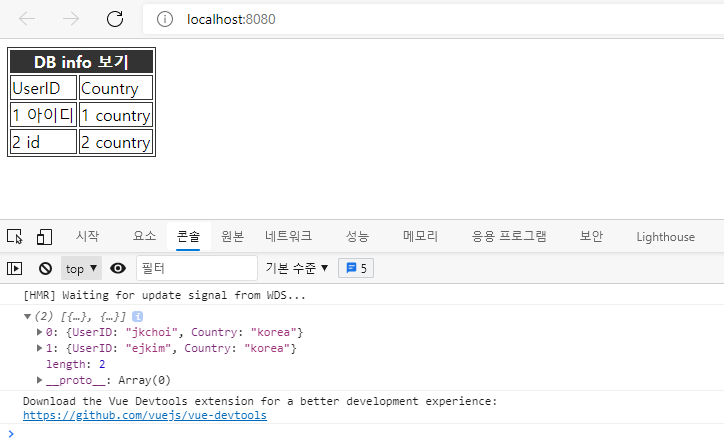The image size is (724, 448).
Task: Click the console prompt chevron
Action: point(11,434)
